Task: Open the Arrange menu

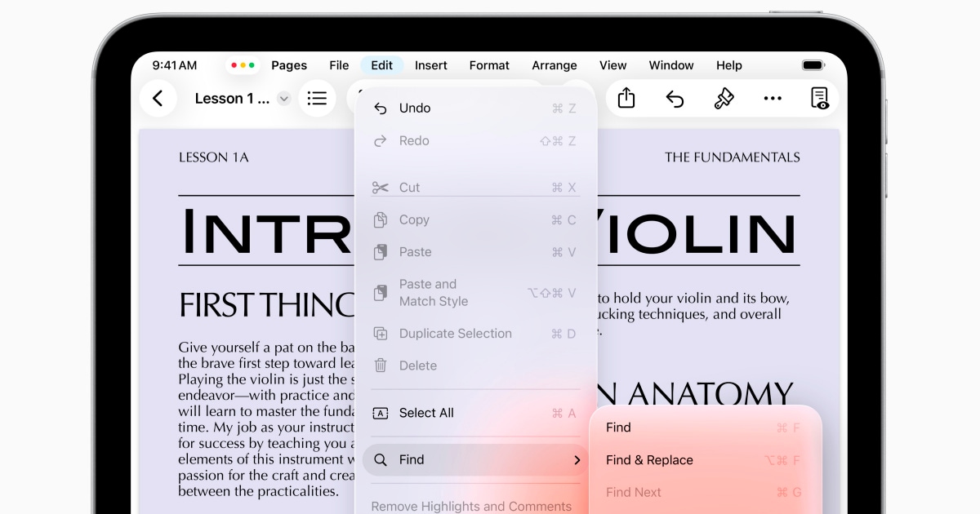Action: [x=555, y=65]
